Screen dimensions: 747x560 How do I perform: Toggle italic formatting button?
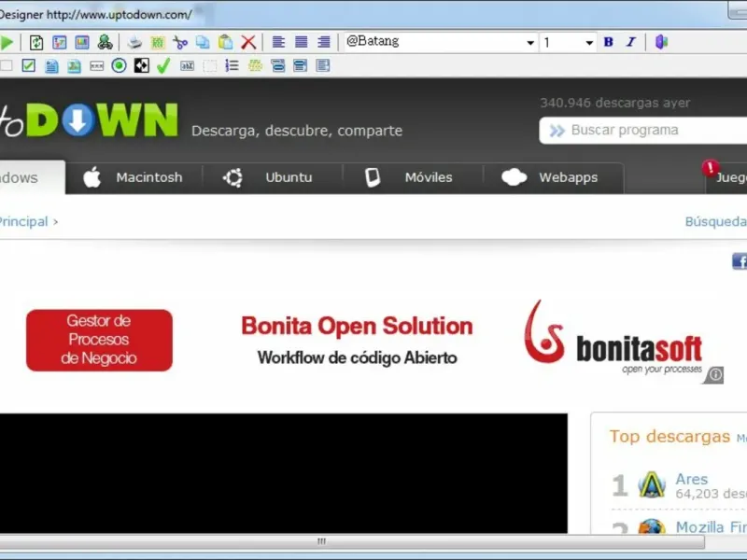click(x=631, y=42)
